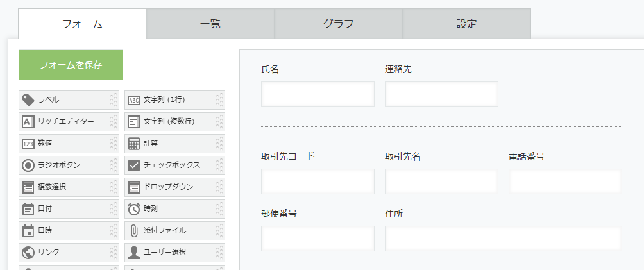Choose the ユーザー選択 person icon
This screenshot has width=644, height=270.
tap(134, 252)
